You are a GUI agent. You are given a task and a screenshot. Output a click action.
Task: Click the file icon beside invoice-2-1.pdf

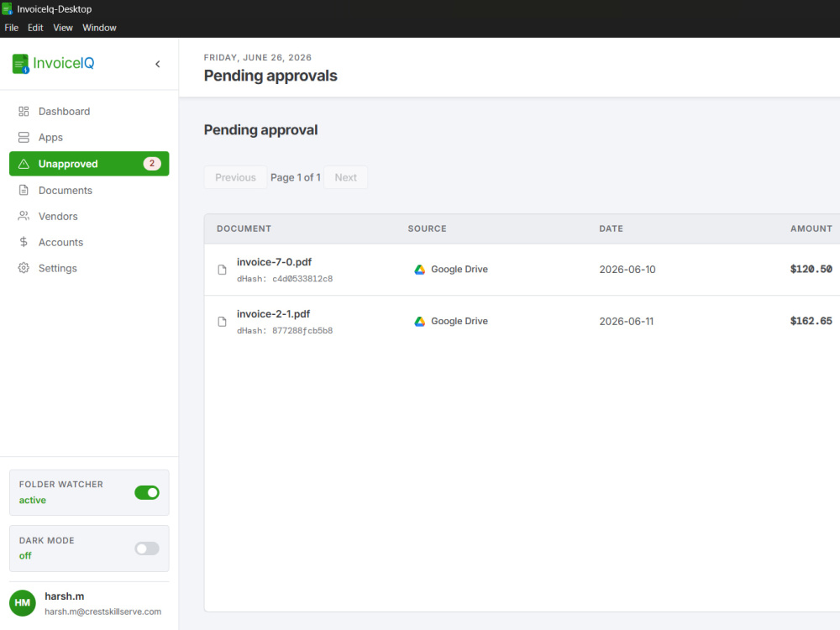(222, 322)
